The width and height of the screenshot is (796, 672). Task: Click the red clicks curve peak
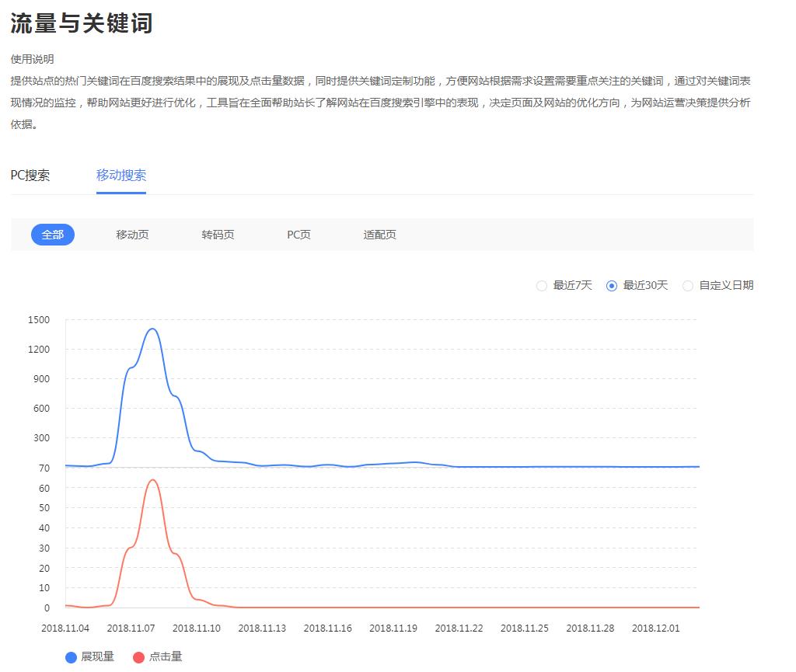pos(152,479)
